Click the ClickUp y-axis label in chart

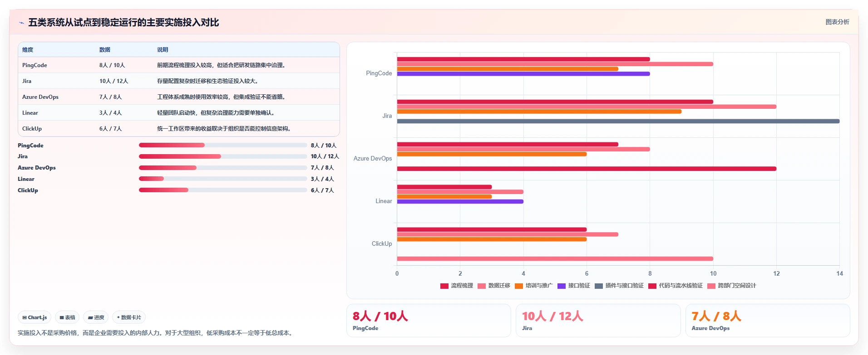(382, 243)
